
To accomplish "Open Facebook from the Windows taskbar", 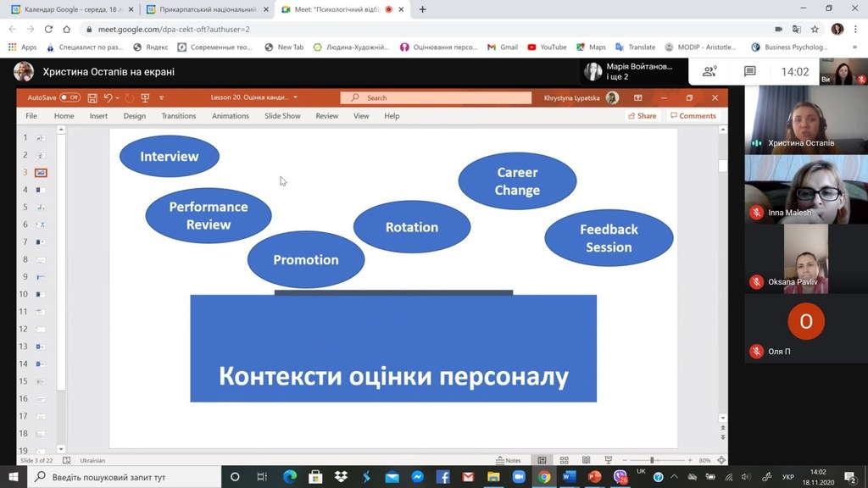I will tap(442, 477).
